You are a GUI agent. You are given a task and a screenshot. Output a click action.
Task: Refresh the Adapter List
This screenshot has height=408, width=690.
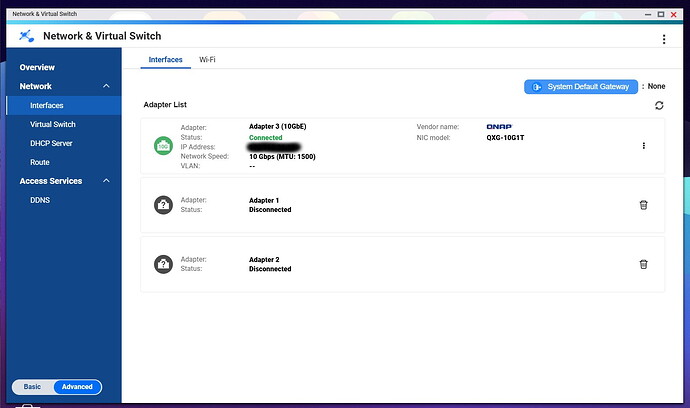pyautogui.click(x=659, y=106)
